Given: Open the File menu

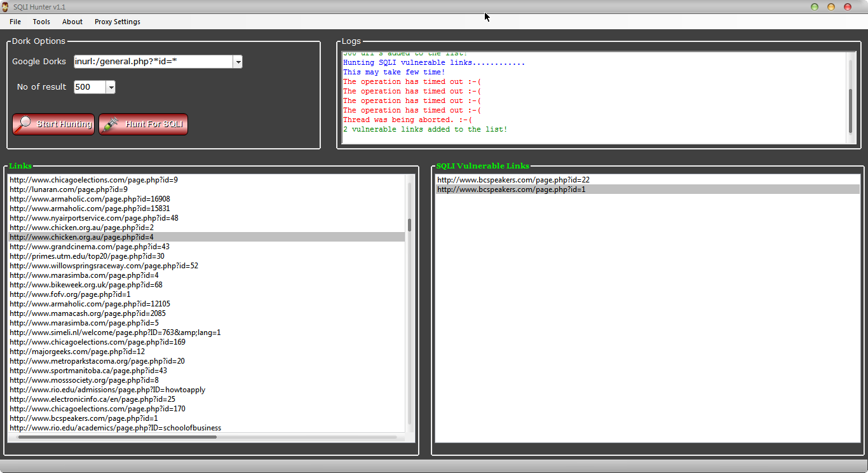Looking at the screenshot, I should (x=15, y=22).
